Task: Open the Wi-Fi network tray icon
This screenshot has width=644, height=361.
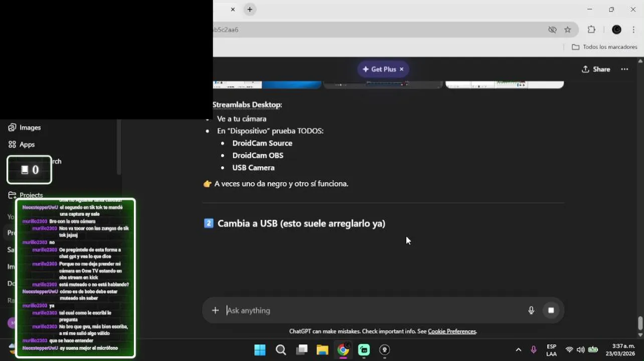Action: pyautogui.click(x=569, y=350)
